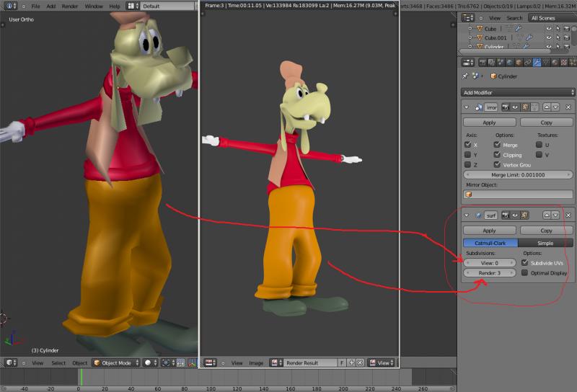The width and height of the screenshot is (577, 392).
Task: Open the outliner Search menu
Action: pyautogui.click(x=514, y=18)
